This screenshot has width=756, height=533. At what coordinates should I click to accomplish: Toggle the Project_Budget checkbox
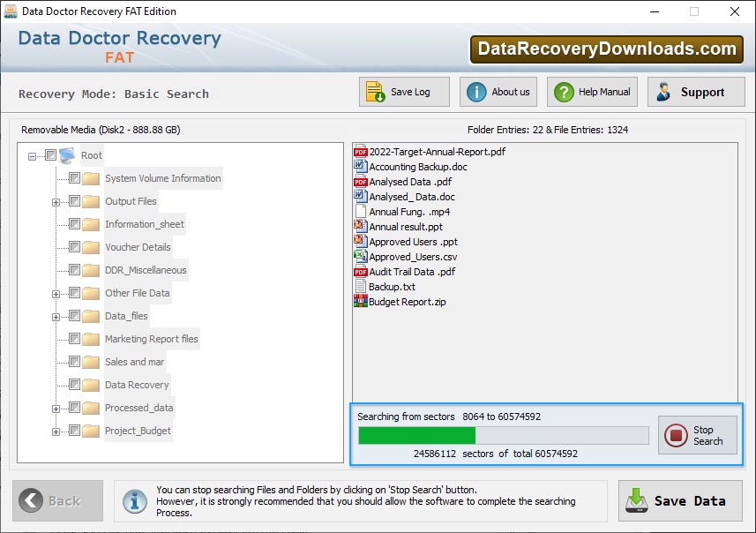click(74, 431)
